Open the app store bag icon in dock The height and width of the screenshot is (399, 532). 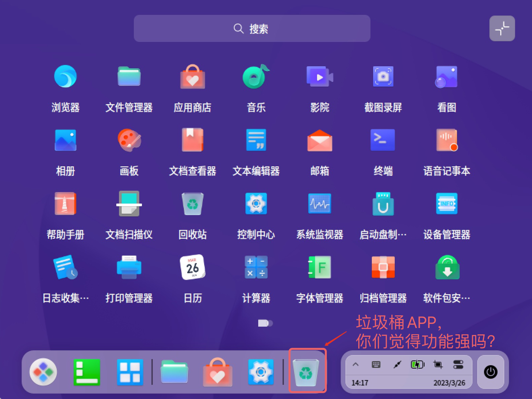[x=217, y=372]
